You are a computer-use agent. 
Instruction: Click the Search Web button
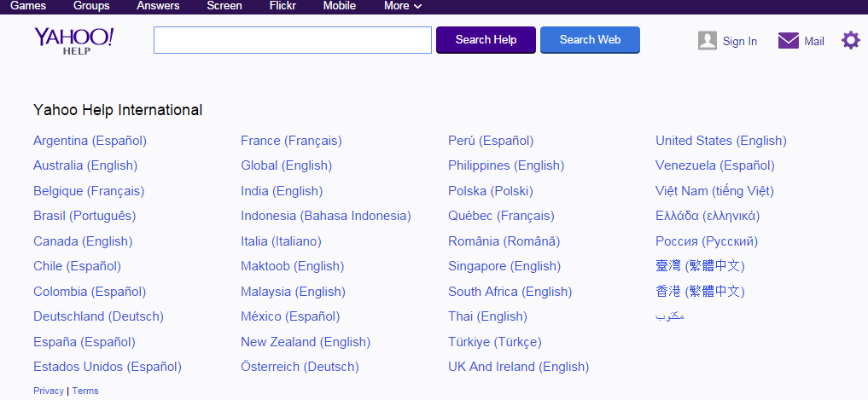click(590, 40)
